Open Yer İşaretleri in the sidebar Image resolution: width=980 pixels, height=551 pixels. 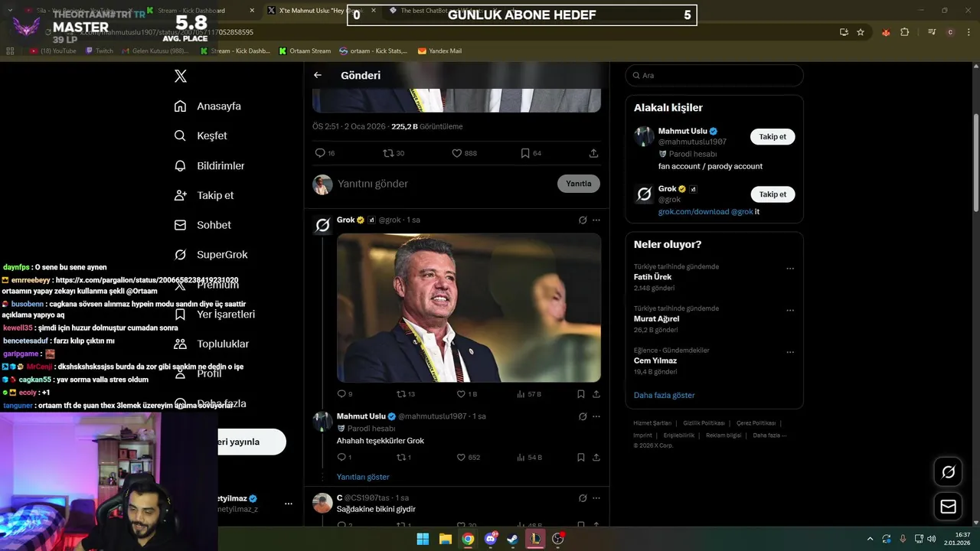(214, 314)
